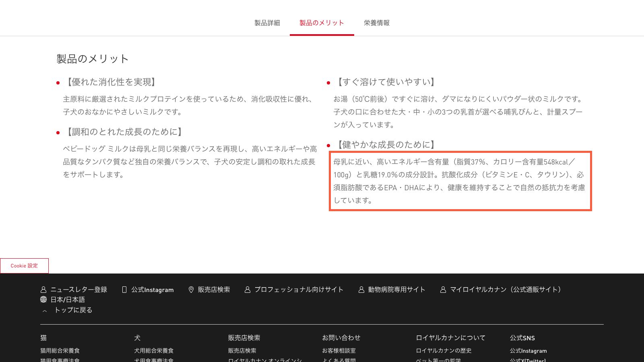Screen dimensions: 644x362
Task: Click the 猫 footer heading
Action: [x=43, y=338]
